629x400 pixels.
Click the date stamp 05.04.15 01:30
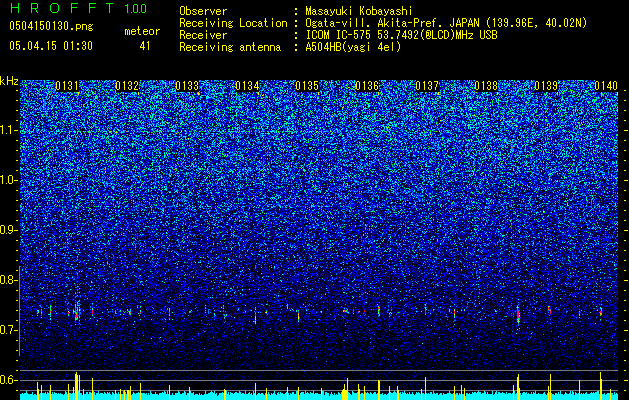point(51,45)
